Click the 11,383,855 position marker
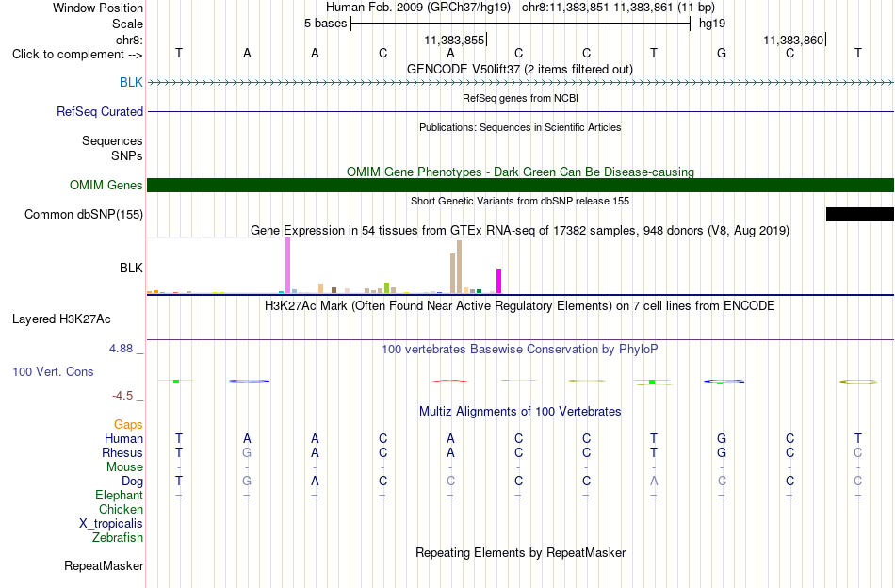Viewport: 895px width, 588px height. tap(454, 40)
